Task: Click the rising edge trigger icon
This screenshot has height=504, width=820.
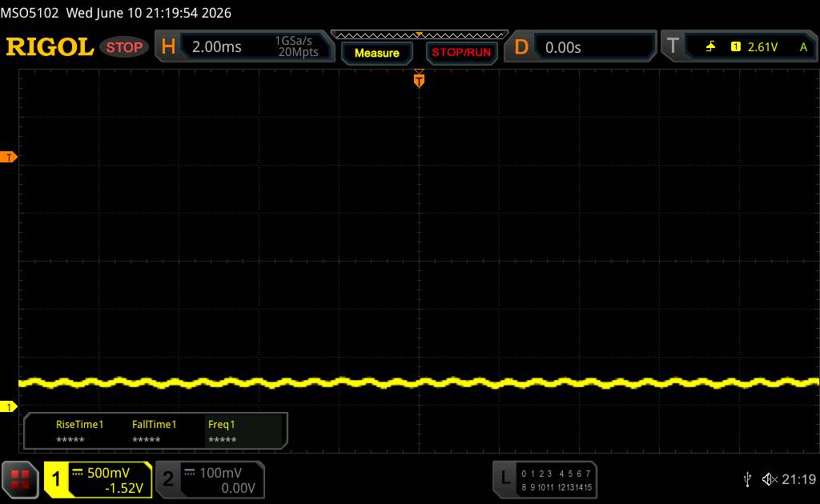Action: pyautogui.click(x=710, y=47)
